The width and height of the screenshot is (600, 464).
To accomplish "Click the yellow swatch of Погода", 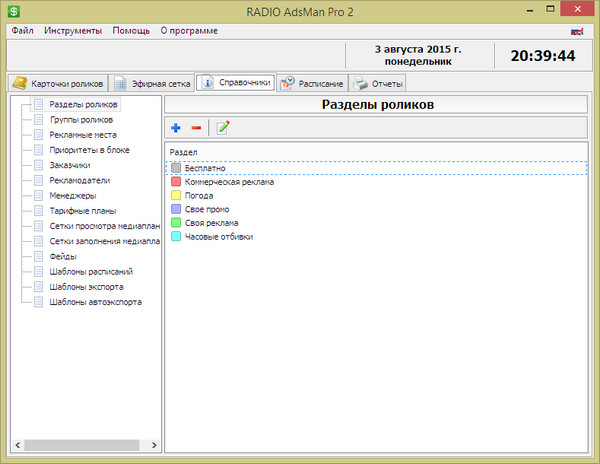I will pyautogui.click(x=176, y=196).
